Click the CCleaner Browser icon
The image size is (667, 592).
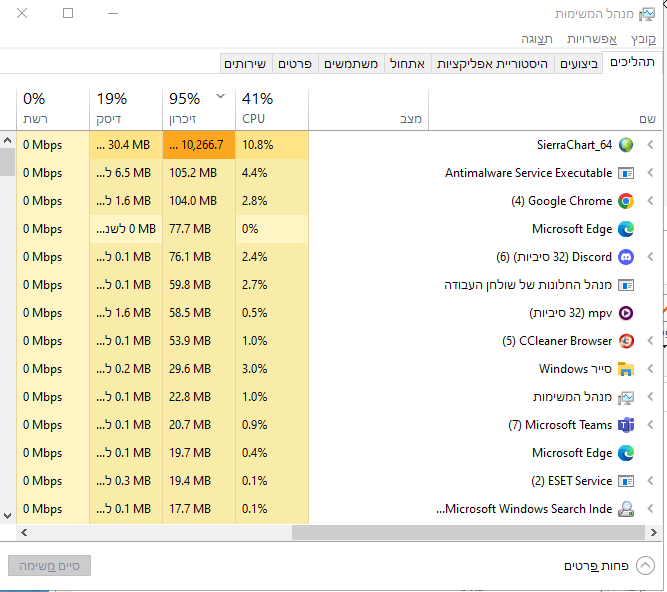coord(626,341)
